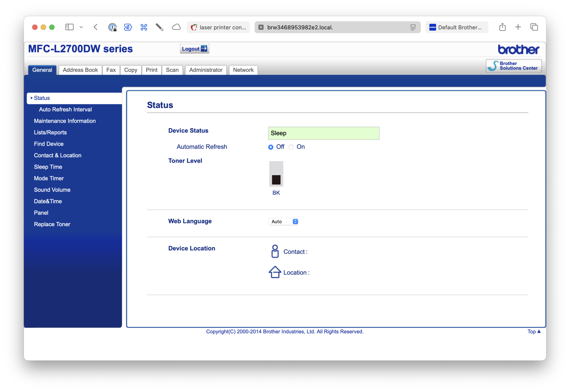Click the iCloud tabs cloud icon
The height and width of the screenshot is (392, 570).
(x=176, y=27)
